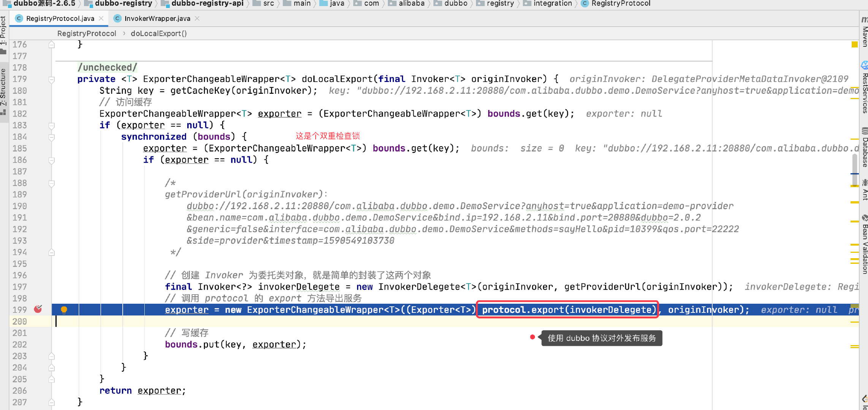Click 'bounds.put(key, exporter);' on line 202
This screenshot has height=410, width=868.
[236, 344]
